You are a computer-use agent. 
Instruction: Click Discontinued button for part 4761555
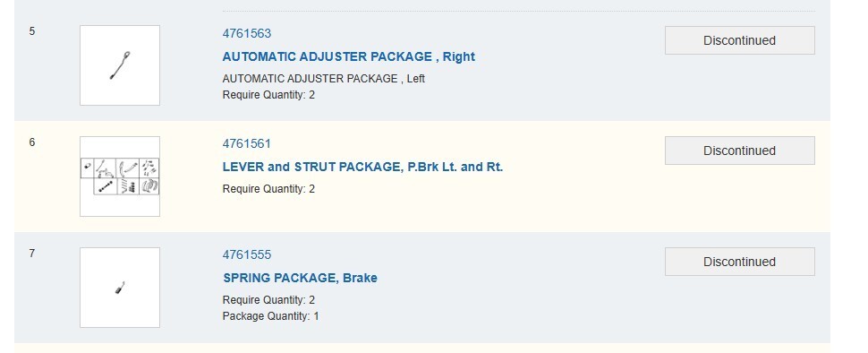pos(739,262)
